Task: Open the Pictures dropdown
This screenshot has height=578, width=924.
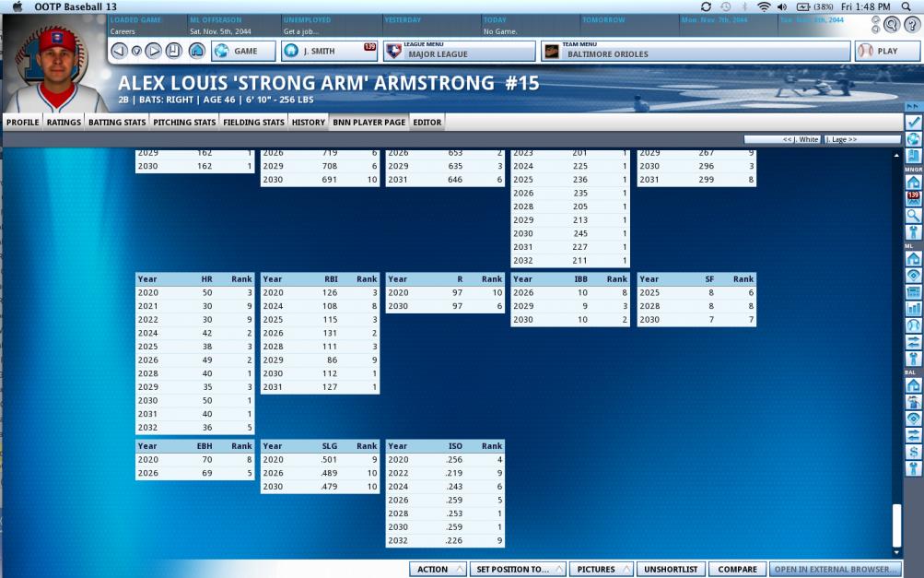Action: click(x=601, y=570)
